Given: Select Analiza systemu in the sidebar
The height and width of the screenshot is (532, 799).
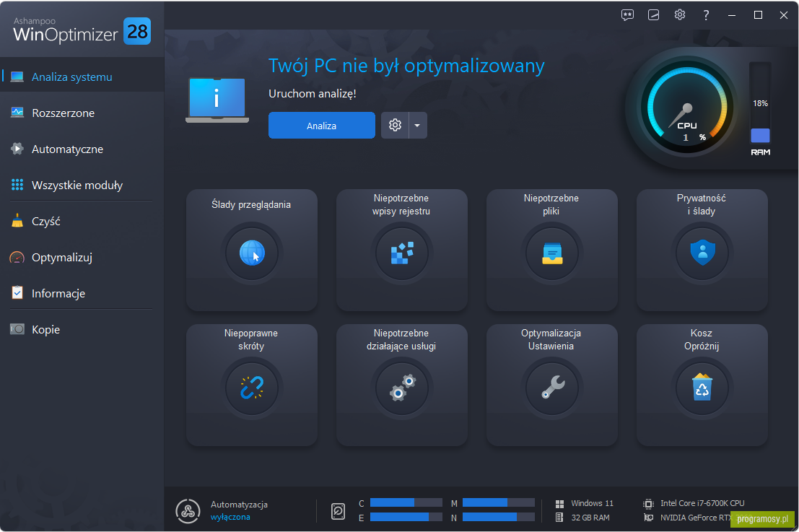Looking at the screenshot, I should point(82,77).
